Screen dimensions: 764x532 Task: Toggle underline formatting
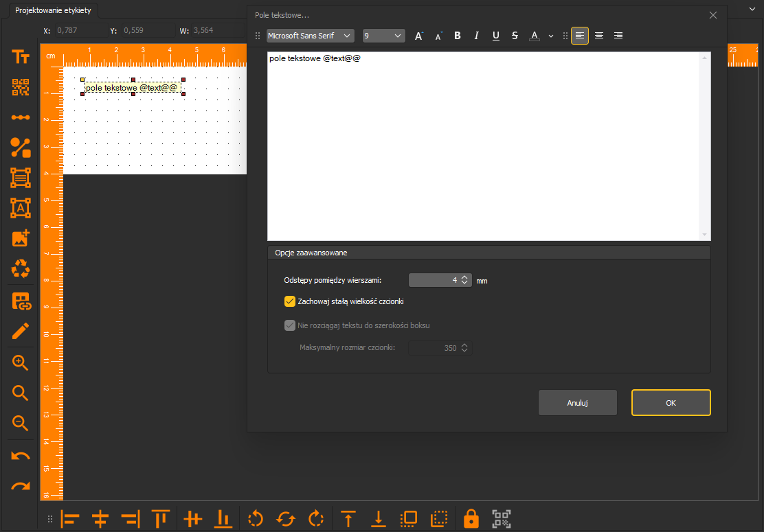pyautogui.click(x=495, y=36)
